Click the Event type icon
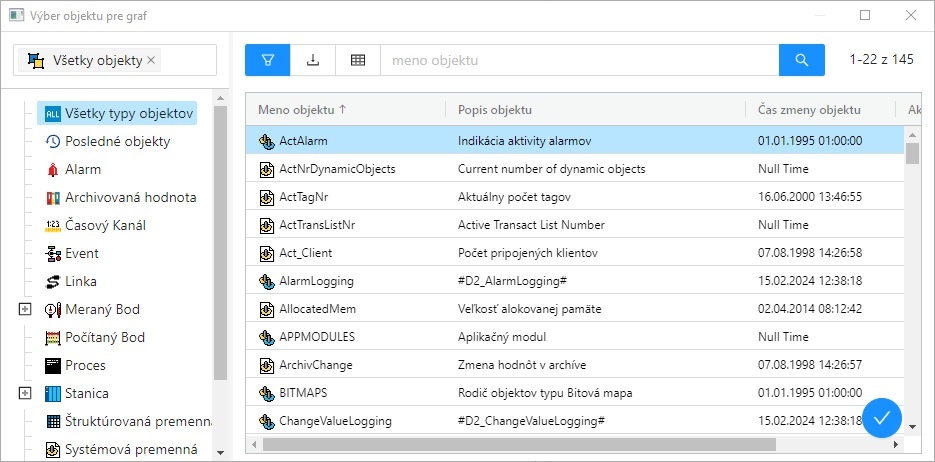Viewport: 935px width, 462px height. point(53,254)
